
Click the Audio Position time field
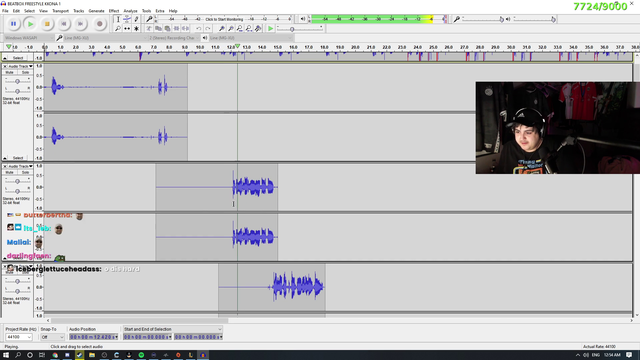pos(93,337)
